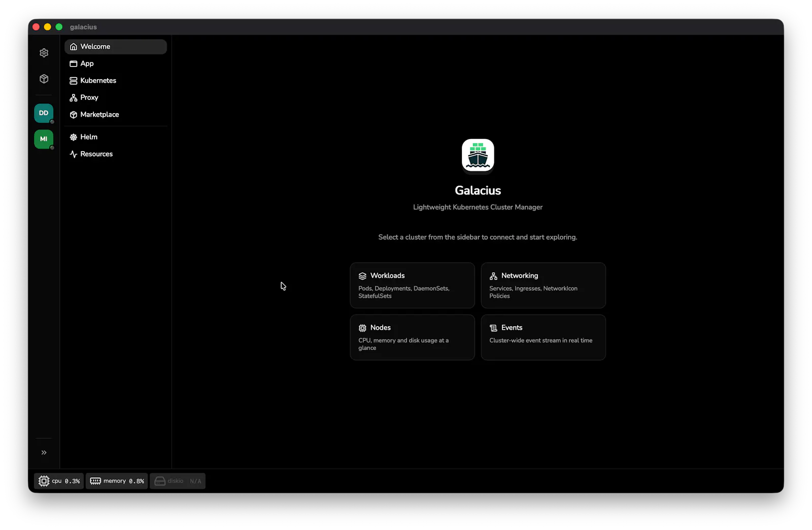Image resolution: width=812 pixels, height=530 pixels.
Task: Click the log icon on Events card
Action: [493, 328]
